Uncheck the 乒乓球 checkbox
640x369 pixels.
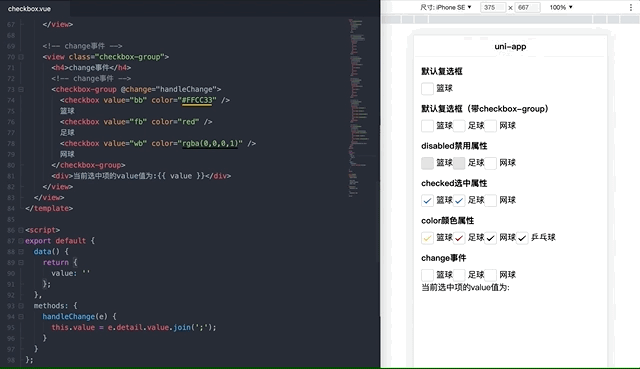point(522,238)
